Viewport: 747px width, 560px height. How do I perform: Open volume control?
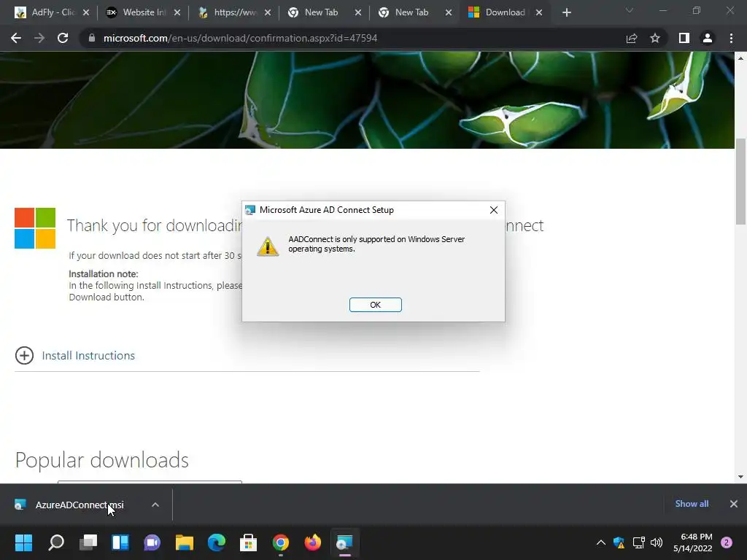[657, 542]
